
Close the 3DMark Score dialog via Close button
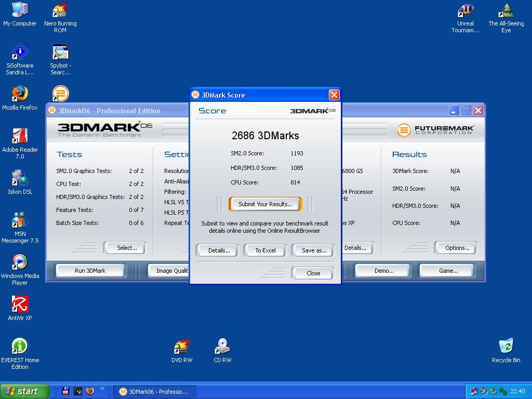tap(313, 273)
